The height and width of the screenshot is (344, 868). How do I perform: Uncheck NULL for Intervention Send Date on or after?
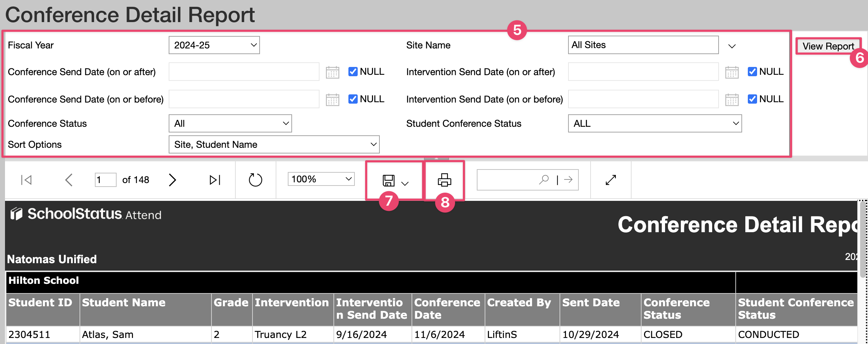752,72
